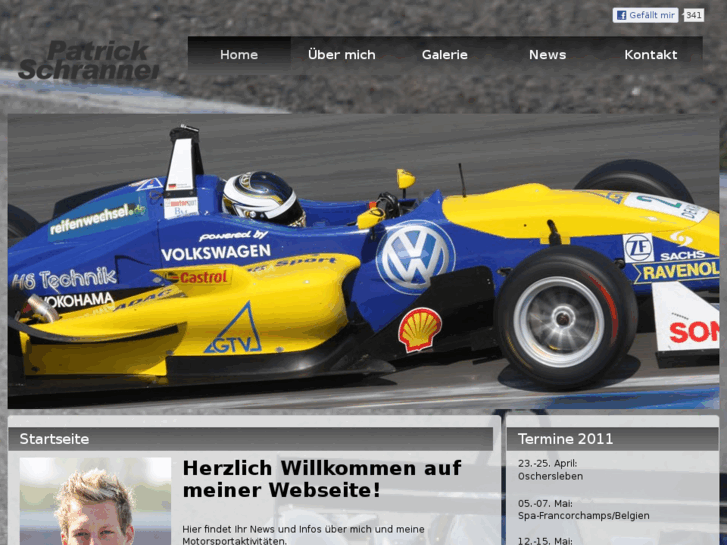Screen dimensions: 727x545
Task: Select the 23.-25. April date entry
Action: pyautogui.click(x=547, y=463)
